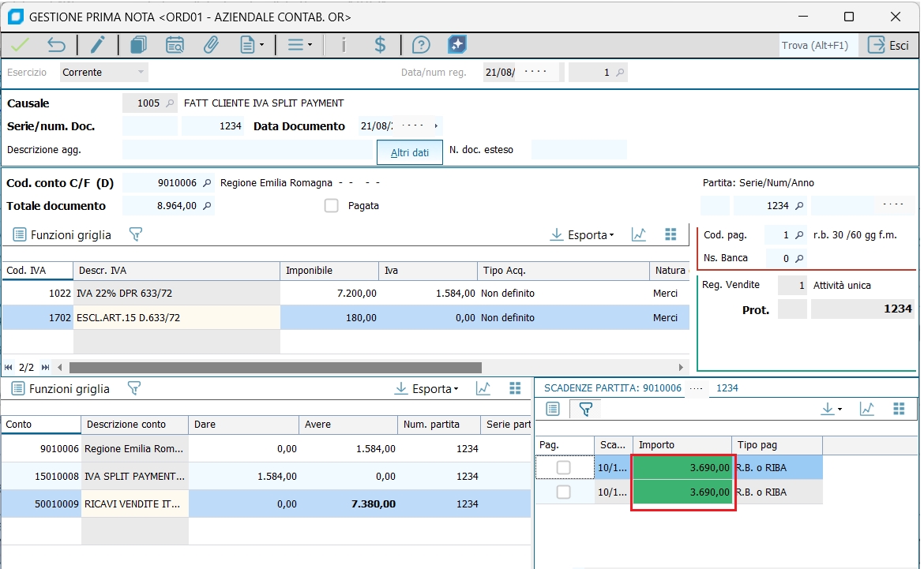The height and width of the screenshot is (569, 924).
Task: Click the Esci exit button
Action: tap(888, 45)
